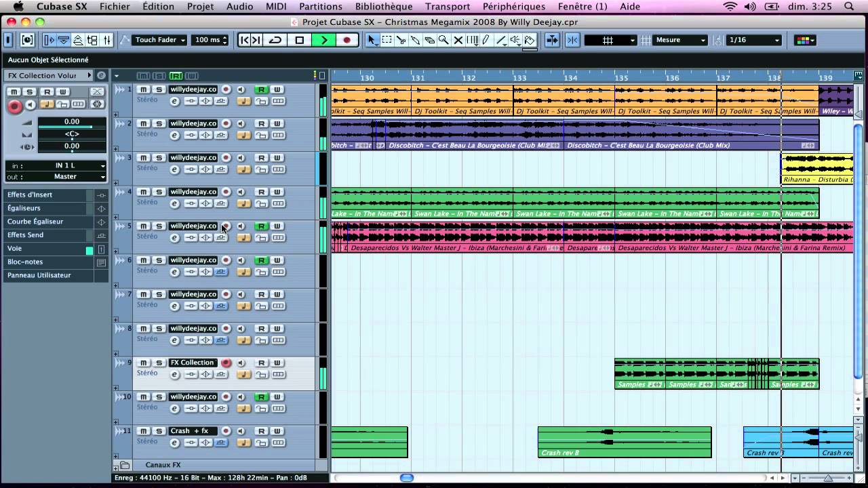The image size is (868, 488).
Task: Toggle the Snap button in toolbar
Action: 572,40
